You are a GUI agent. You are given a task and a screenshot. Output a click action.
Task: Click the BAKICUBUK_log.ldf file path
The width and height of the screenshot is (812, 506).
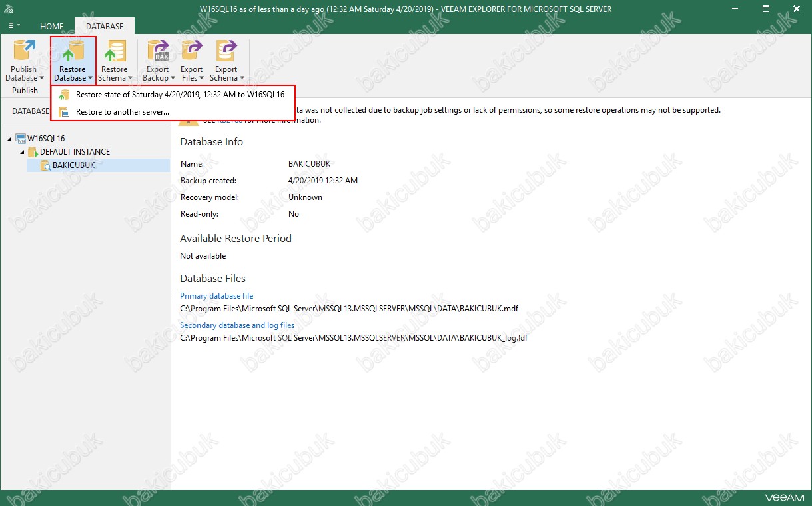(x=354, y=338)
